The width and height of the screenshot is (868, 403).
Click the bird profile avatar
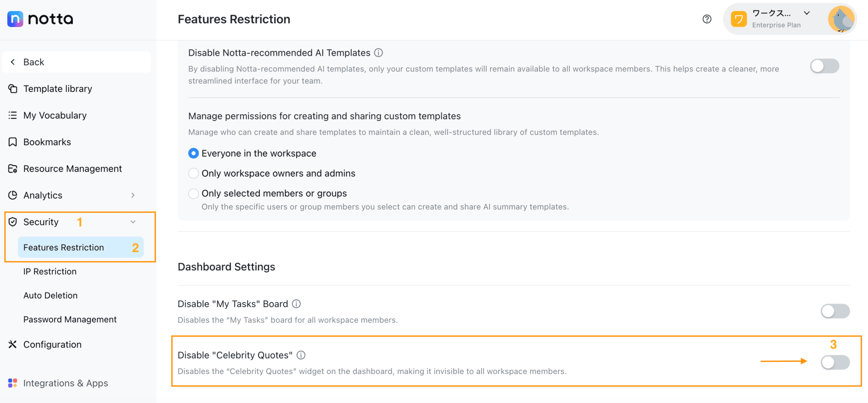(841, 19)
